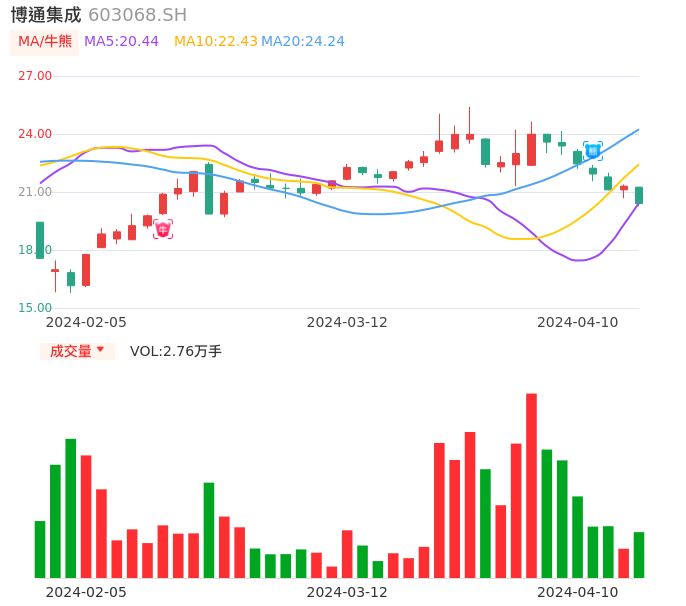Click the first green candlestick on the left
This screenshot has height=606, width=686.
40,240
